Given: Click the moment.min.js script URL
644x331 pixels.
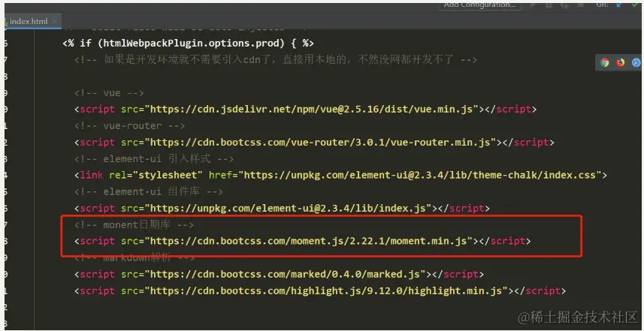Looking at the screenshot, I should [x=308, y=241].
